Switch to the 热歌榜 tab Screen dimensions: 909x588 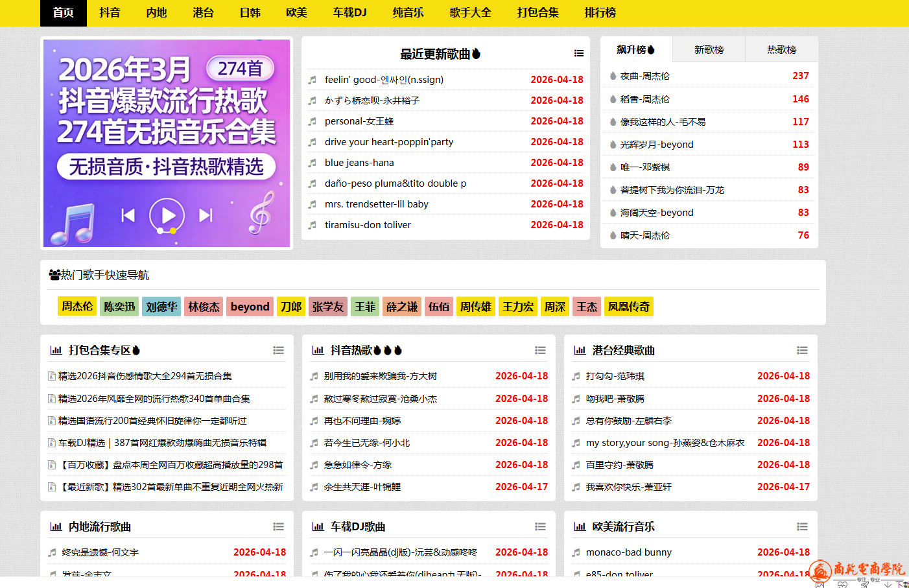click(781, 50)
